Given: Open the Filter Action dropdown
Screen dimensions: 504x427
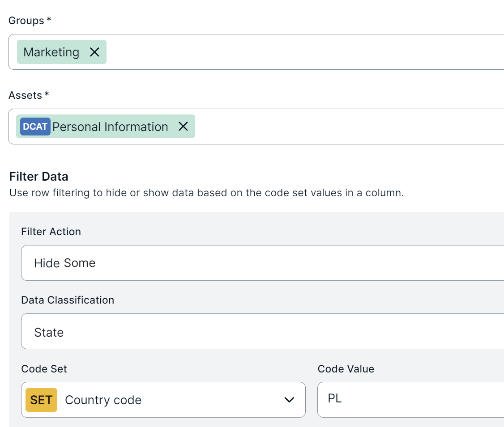Looking at the screenshot, I should (262, 263).
